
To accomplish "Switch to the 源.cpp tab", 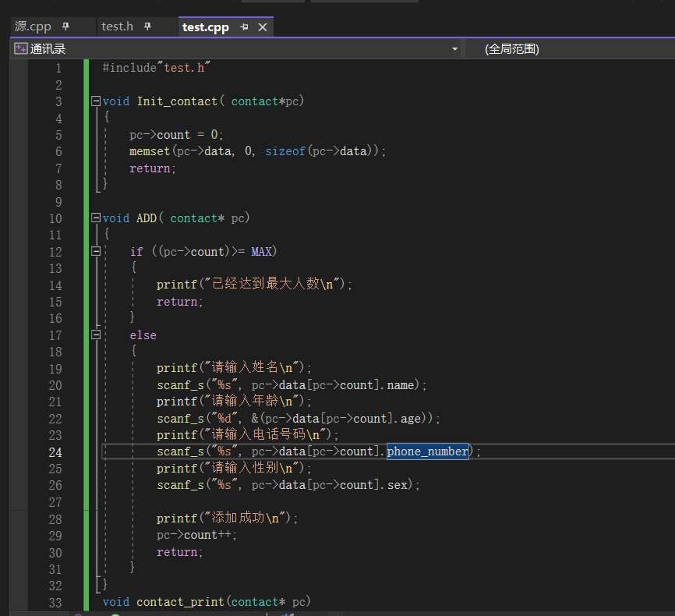I will 33,27.
